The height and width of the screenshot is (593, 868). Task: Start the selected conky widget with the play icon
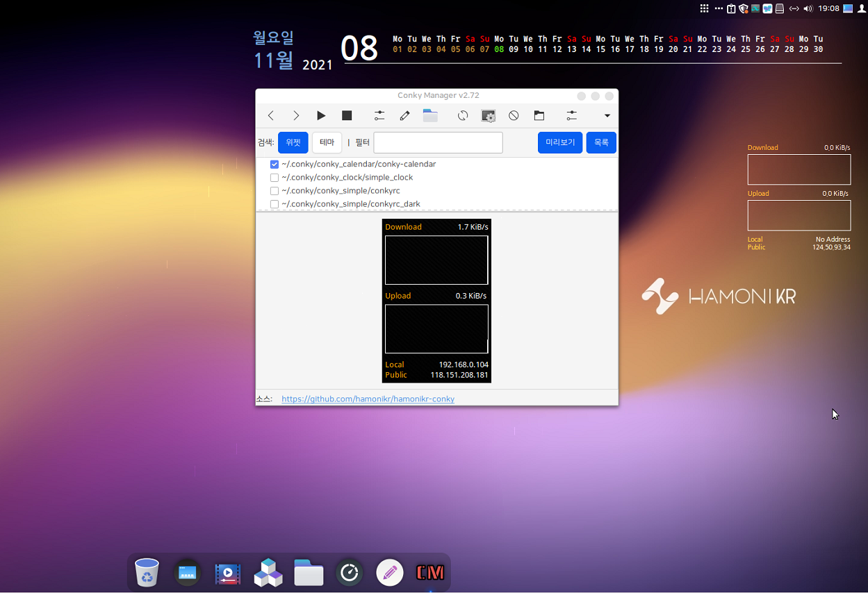320,115
